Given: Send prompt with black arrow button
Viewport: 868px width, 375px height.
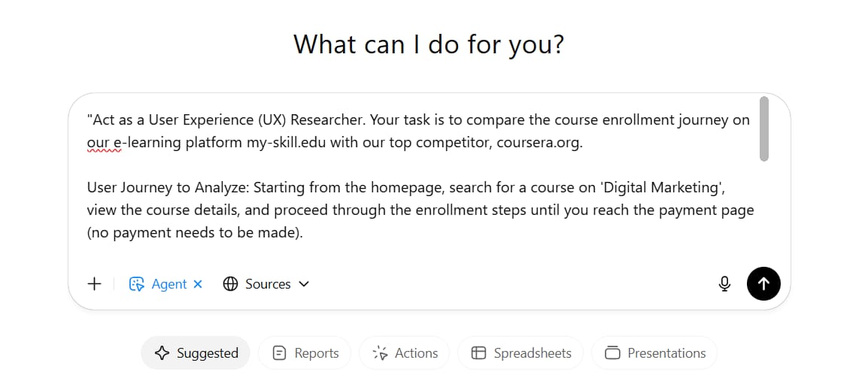Looking at the screenshot, I should (763, 284).
